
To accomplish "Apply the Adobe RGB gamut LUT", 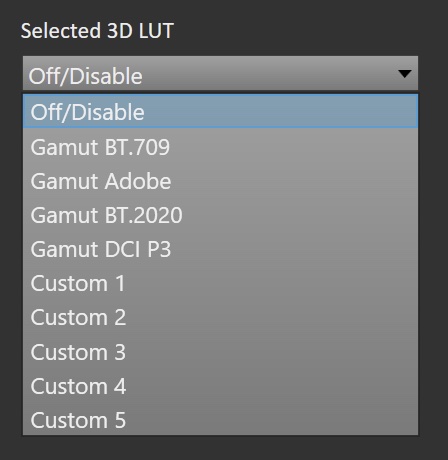I will coord(220,181).
